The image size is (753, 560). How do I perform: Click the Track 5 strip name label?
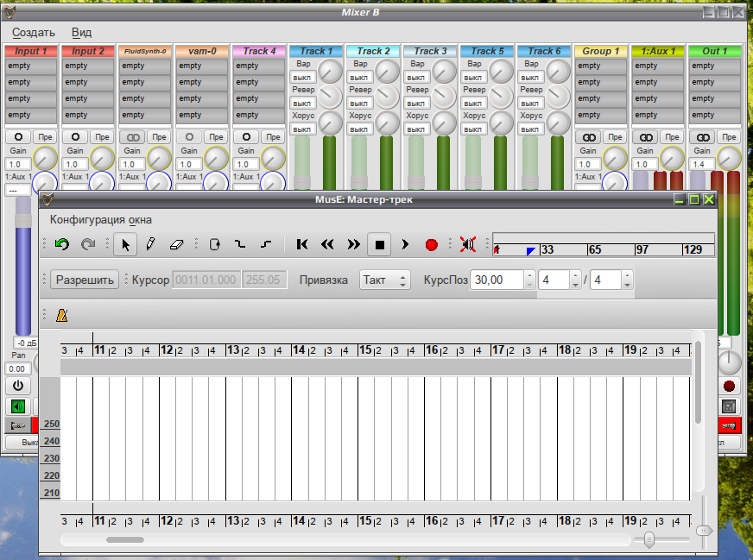tap(487, 51)
